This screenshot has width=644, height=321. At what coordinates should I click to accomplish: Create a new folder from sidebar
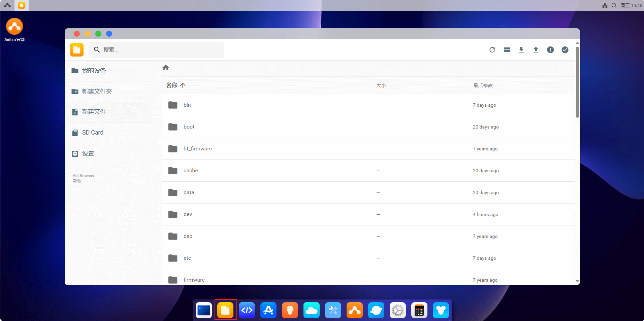coord(97,92)
